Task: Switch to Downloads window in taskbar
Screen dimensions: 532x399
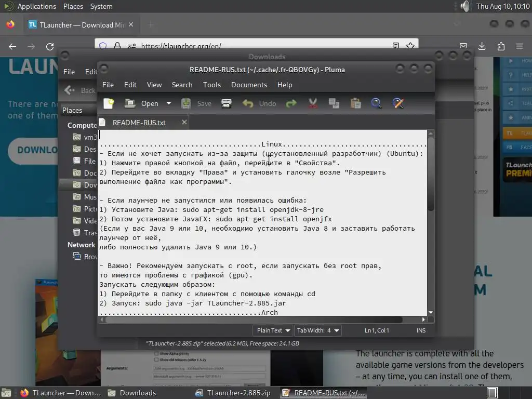Action: [132, 393]
